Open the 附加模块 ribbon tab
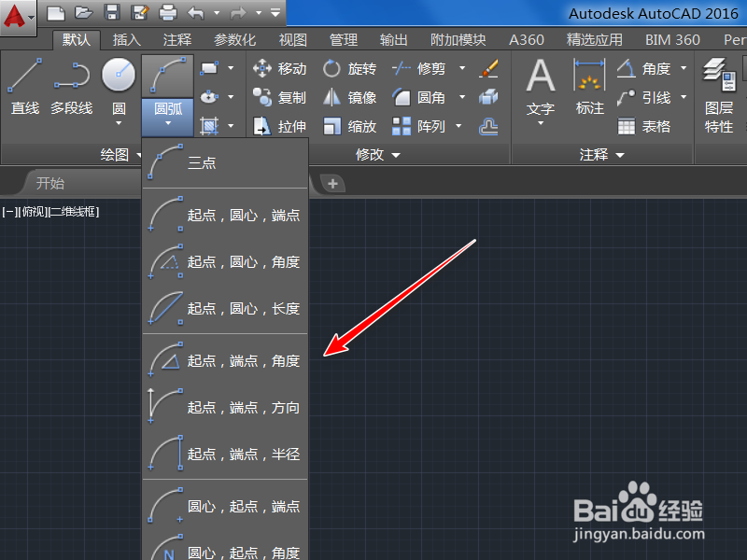The height and width of the screenshot is (560, 747). click(458, 39)
